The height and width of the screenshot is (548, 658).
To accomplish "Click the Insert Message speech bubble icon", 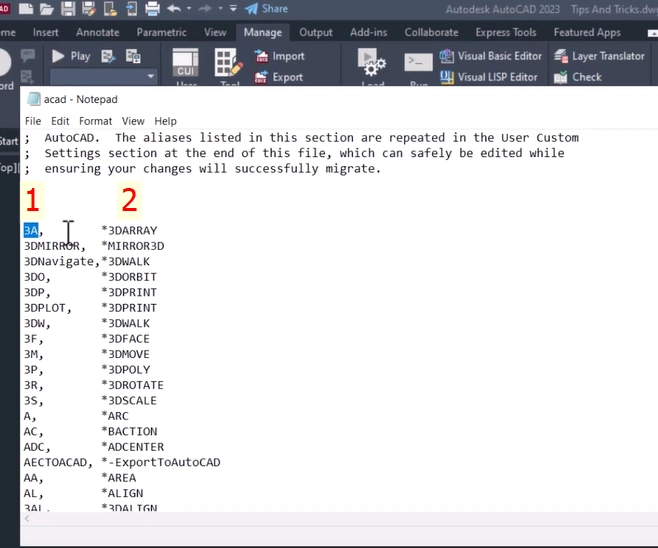I will [28, 55].
